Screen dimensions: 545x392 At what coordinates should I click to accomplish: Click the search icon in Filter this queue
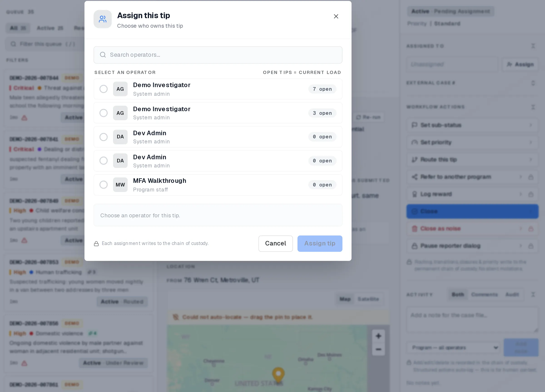point(13,44)
